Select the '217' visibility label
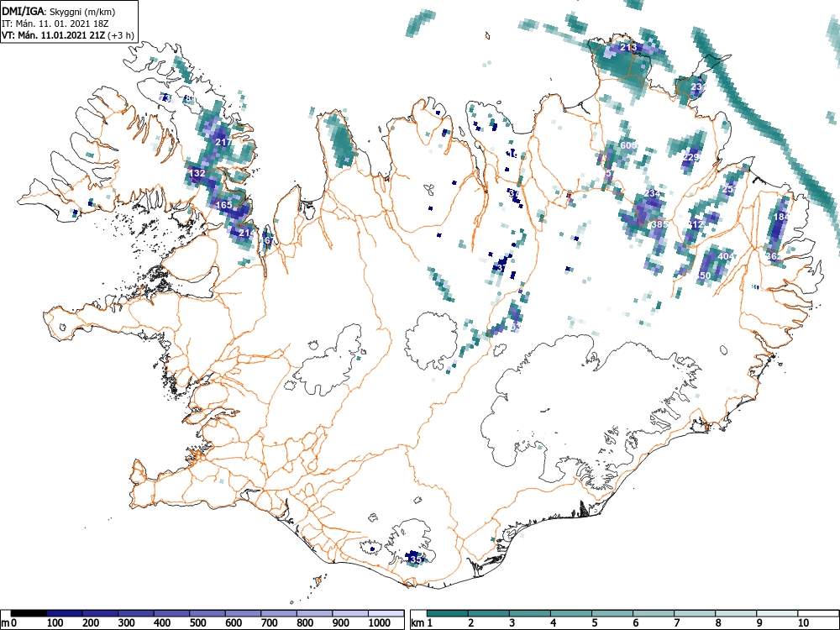 (223, 142)
